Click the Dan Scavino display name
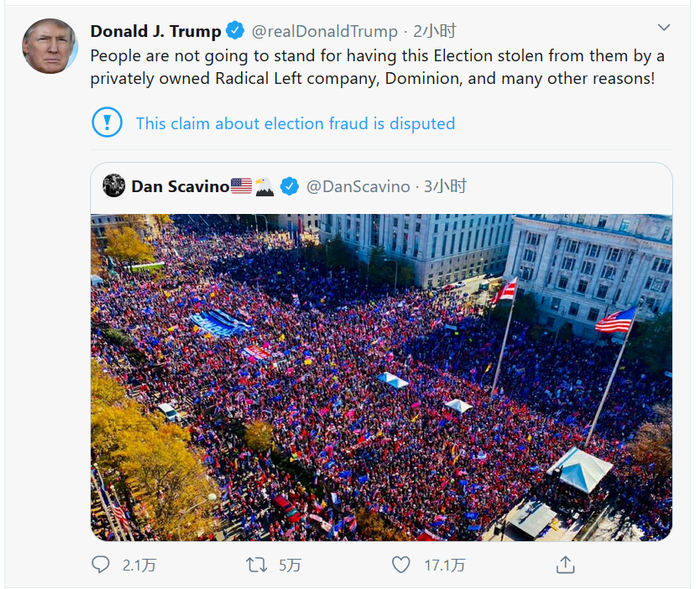Viewport: 700px width, 589px height. (x=180, y=186)
